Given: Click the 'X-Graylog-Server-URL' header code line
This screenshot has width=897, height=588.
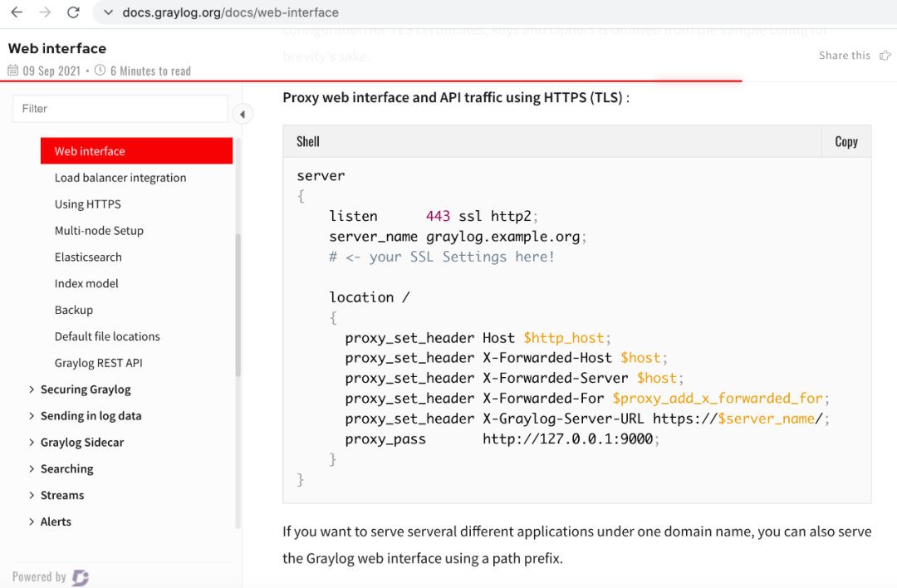Looking at the screenshot, I should coord(587,419).
